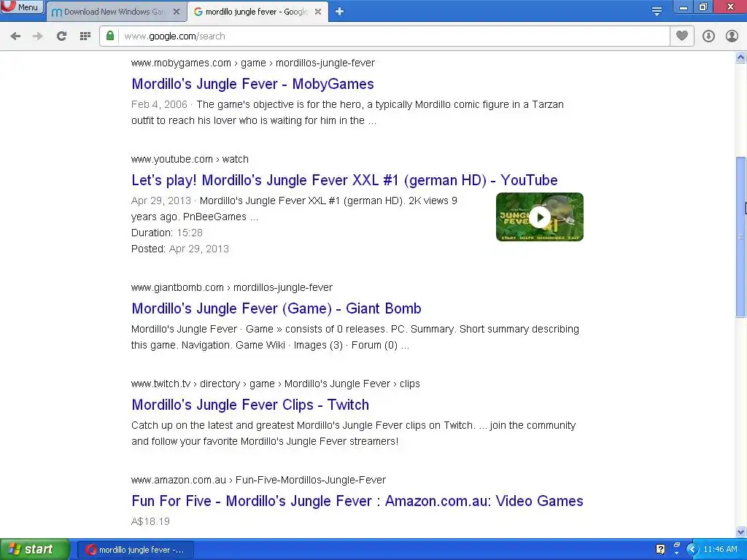Viewport: 747px width, 560px height.
Task: Click the help question mark tray icon
Action: (660, 550)
